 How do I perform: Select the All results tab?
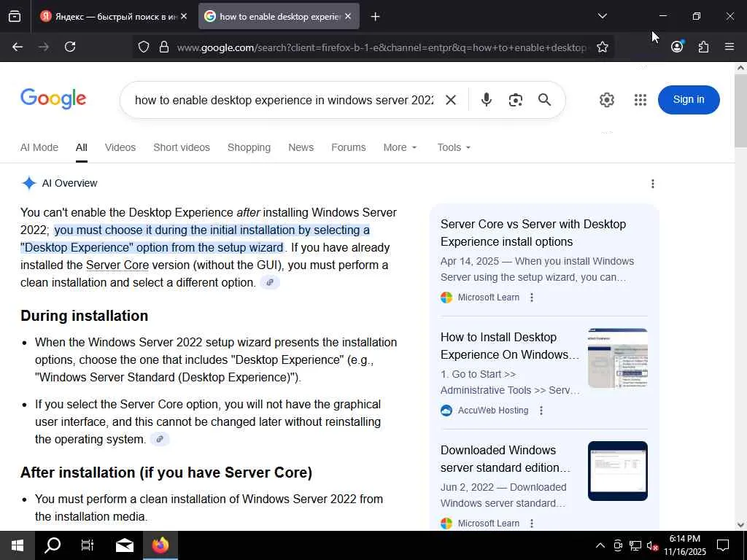click(82, 147)
